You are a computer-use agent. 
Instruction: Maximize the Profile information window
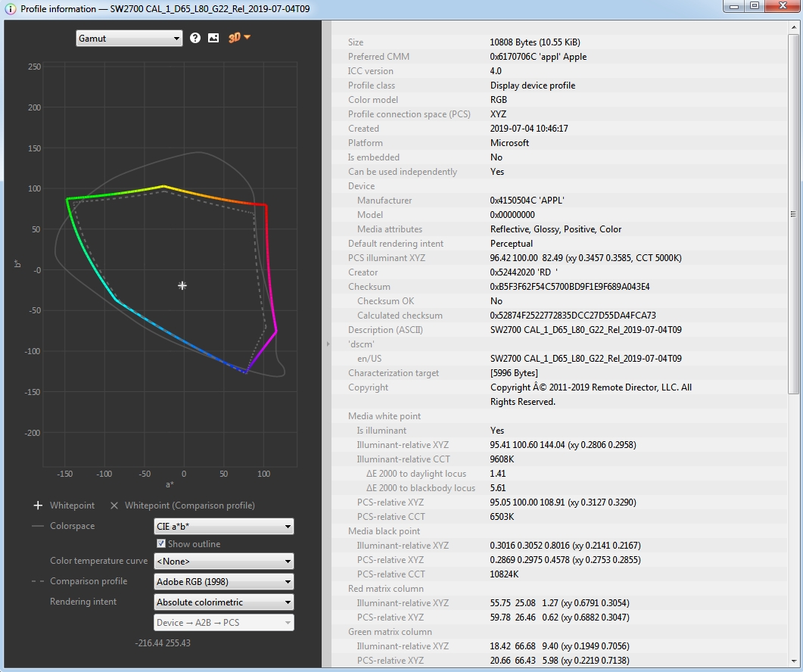(754, 7)
